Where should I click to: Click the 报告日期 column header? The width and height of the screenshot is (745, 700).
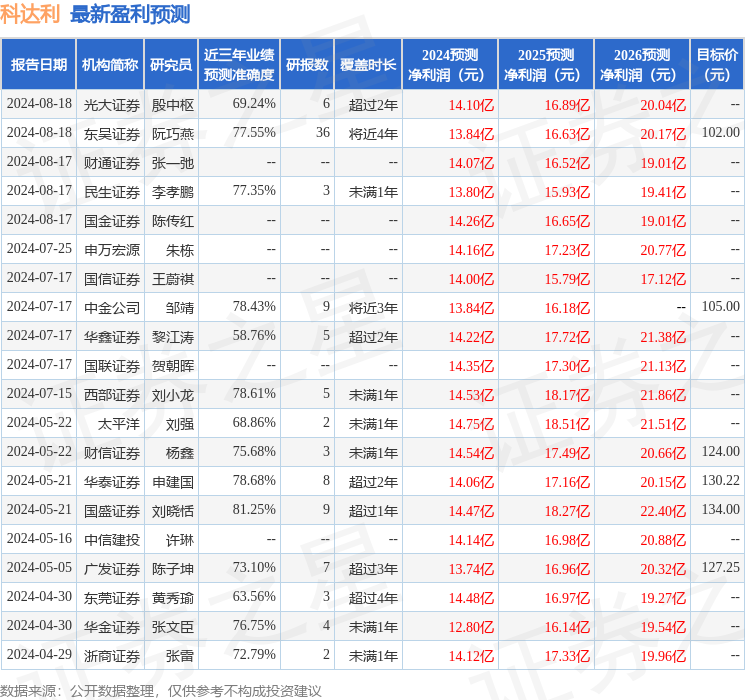pyautogui.click(x=38, y=65)
